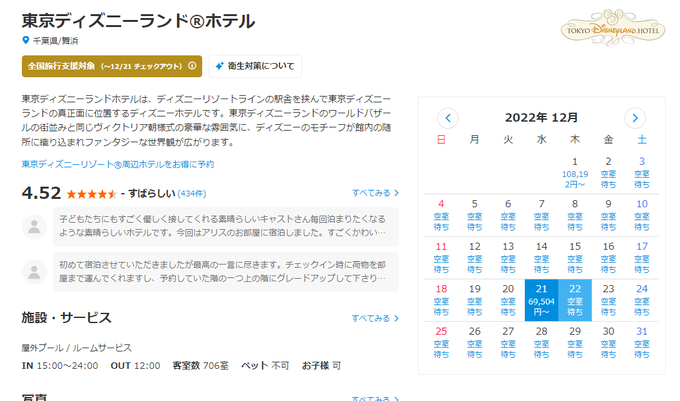The width and height of the screenshot is (680, 401).
Task: Select December 30 in calendar
Action: point(608,342)
